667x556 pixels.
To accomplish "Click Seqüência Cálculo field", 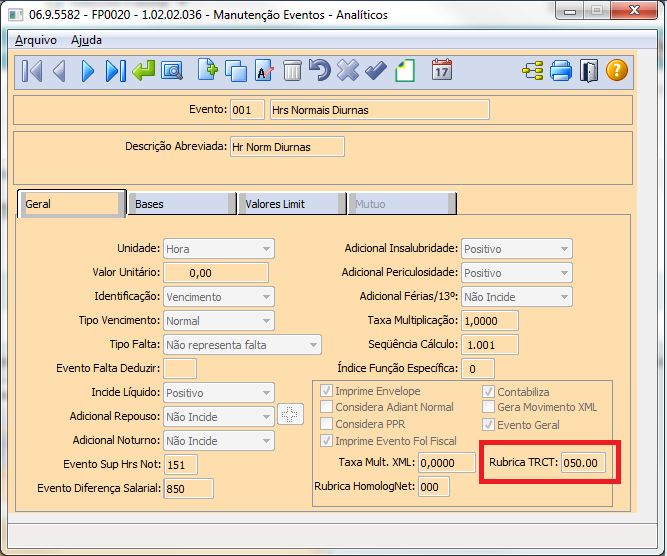I will click(490, 345).
